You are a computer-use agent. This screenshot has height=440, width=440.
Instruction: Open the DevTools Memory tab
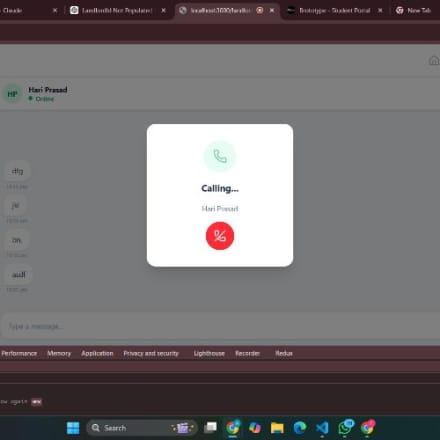[59, 353]
